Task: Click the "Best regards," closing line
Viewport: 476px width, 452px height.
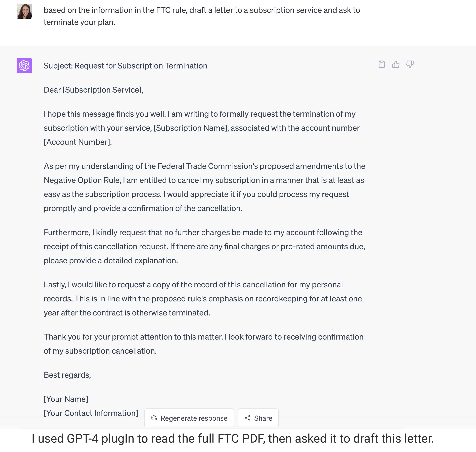Action: click(x=67, y=375)
